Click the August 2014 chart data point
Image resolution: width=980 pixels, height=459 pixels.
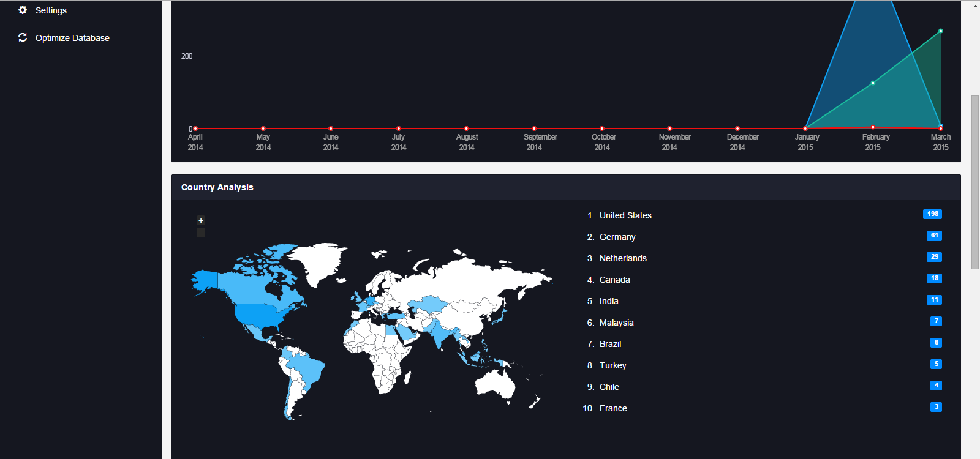tap(467, 129)
